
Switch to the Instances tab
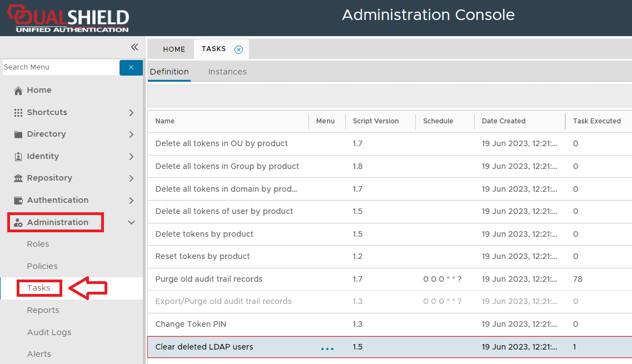pos(227,72)
